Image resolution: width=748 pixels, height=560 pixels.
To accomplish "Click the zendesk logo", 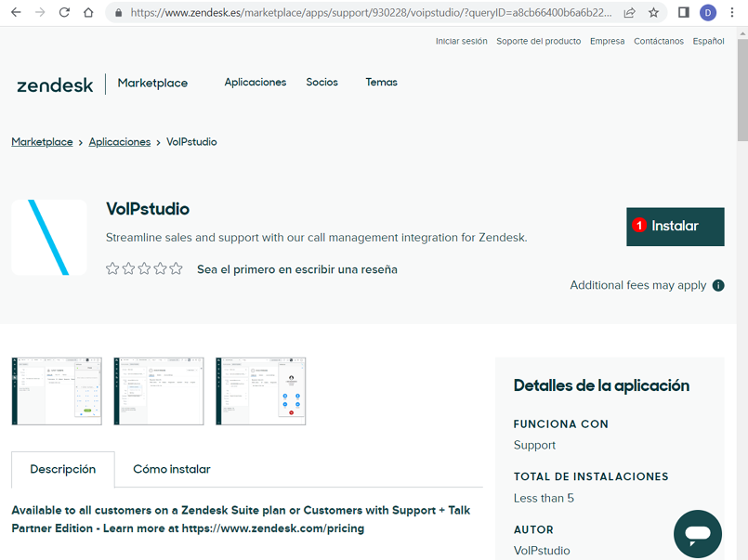I will pyautogui.click(x=55, y=85).
